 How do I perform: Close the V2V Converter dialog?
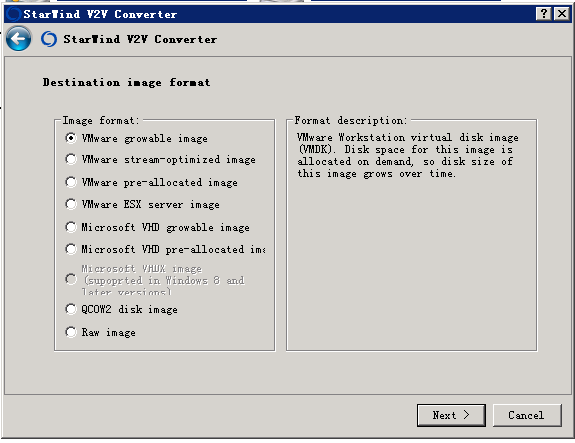(x=562, y=14)
